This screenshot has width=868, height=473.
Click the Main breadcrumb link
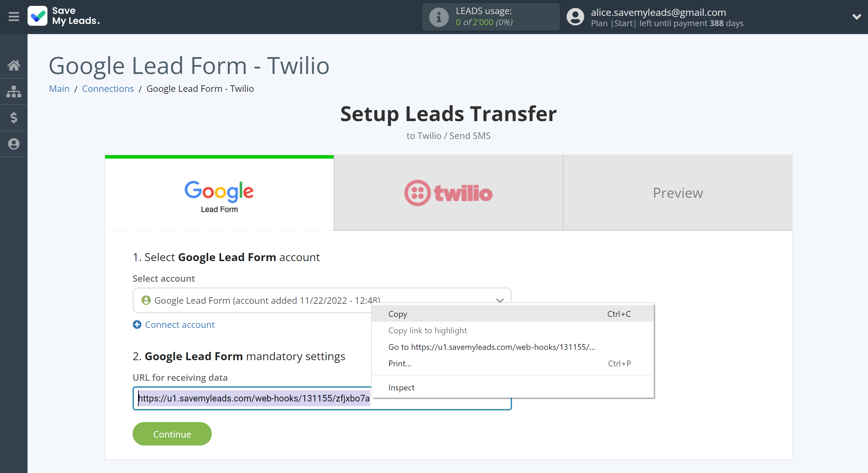60,88
